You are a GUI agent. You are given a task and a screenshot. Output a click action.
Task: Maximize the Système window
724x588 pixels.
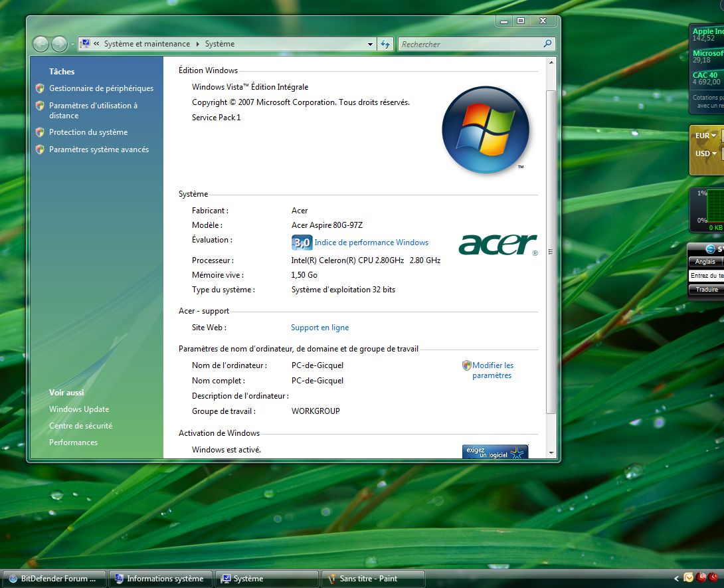click(521, 21)
